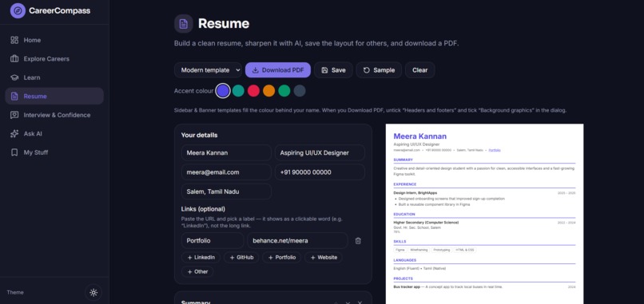Click the Home grid icon in the sidebar
Viewport: 644px width, 304px height.
coord(14,40)
